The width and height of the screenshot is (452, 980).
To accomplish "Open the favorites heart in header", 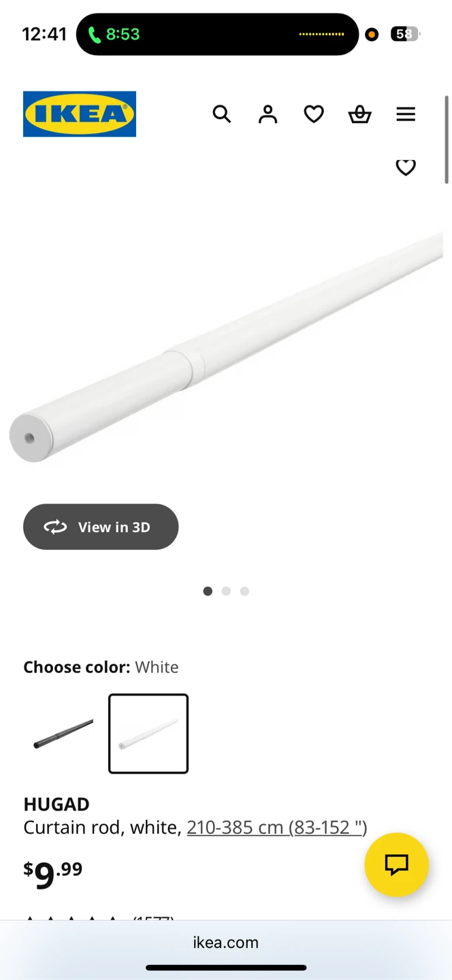I will 314,114.
